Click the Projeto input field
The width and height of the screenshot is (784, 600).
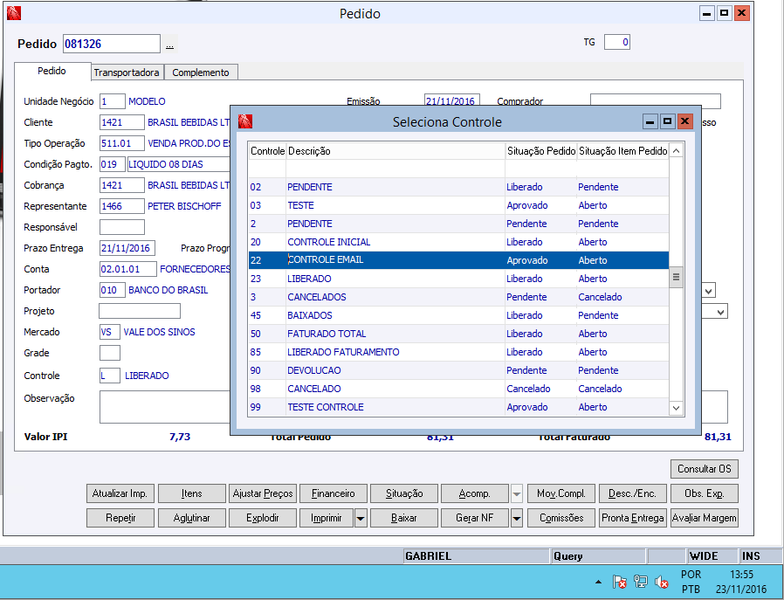[140, 311]
